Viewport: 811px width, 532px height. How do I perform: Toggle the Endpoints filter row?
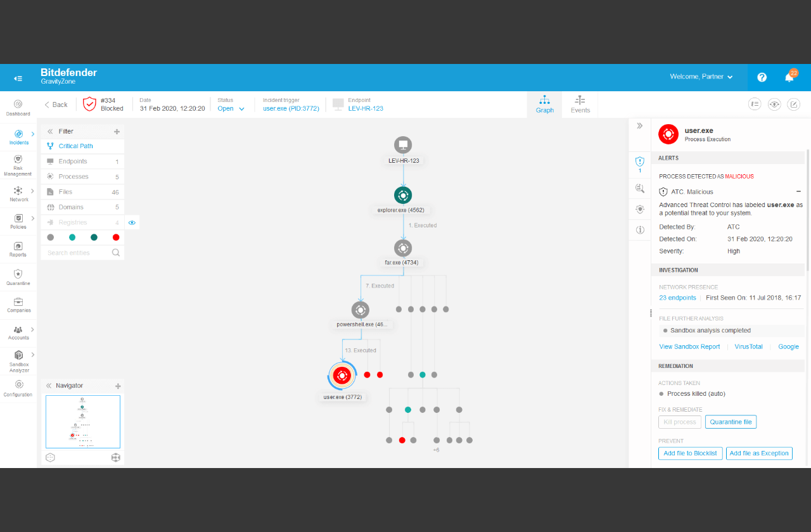click(x=82, y=161)
